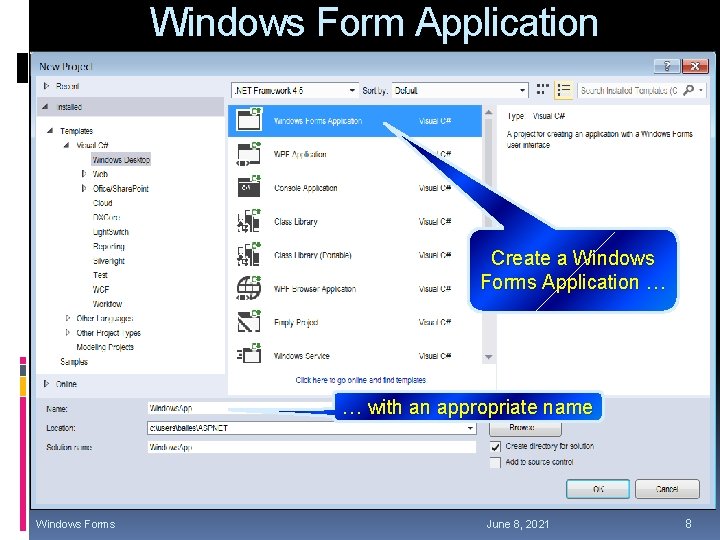Select the Windows Forms Application template icon
Screen dimensions: 720x540
[249, 119]
